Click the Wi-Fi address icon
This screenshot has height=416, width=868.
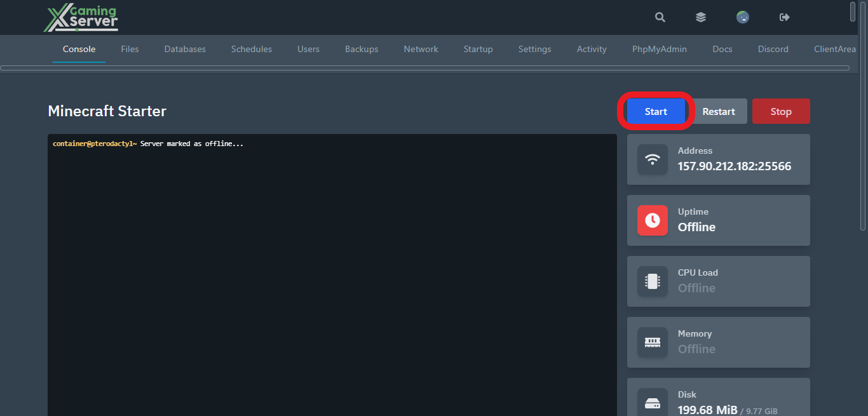653,159
